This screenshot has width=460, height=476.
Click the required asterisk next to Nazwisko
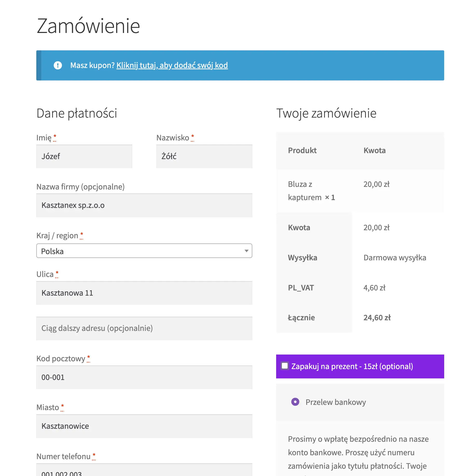pos(192,137)
